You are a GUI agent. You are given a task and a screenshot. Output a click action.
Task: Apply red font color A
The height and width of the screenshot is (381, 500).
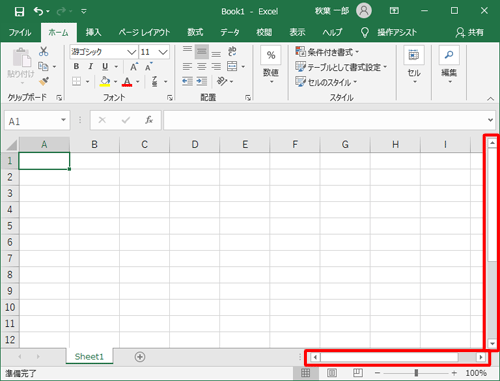(127, 81)
